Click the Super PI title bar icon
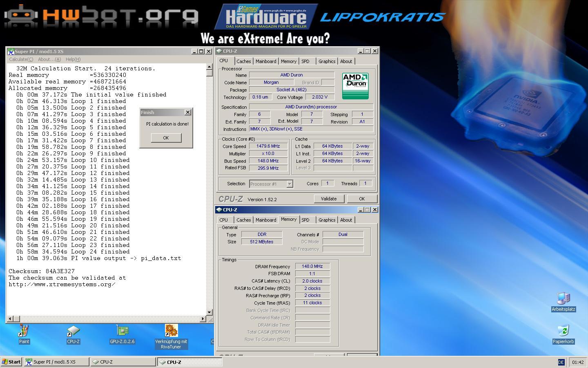The height and width of the screenshot is (368, 588). click(11, 51)
